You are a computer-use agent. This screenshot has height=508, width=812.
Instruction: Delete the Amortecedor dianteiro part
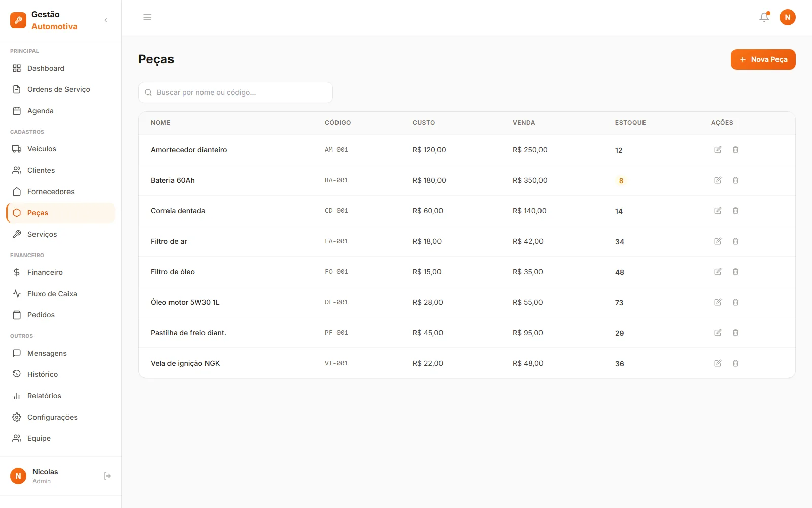[x=735, y=150]
